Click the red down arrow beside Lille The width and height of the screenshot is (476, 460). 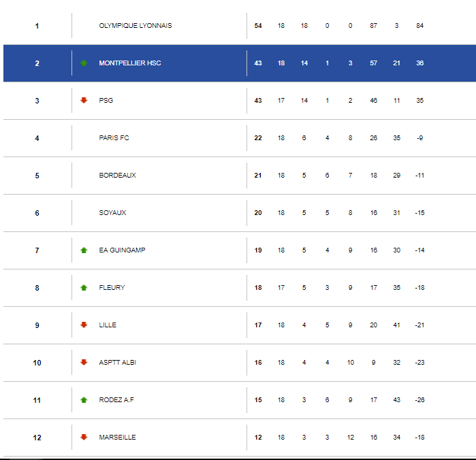84,325
